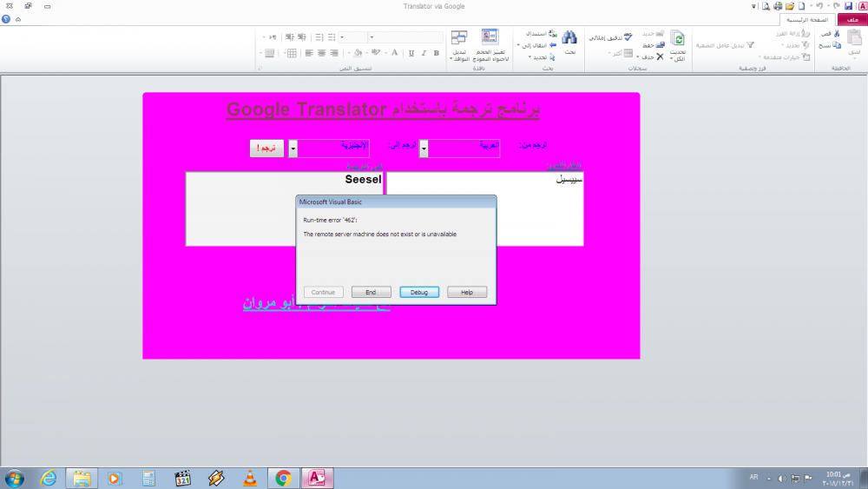Click the Save record (حفظ) icon
The width and height of the screenshot is (868, 489).
pyautogui.click(x=660, y=45)
